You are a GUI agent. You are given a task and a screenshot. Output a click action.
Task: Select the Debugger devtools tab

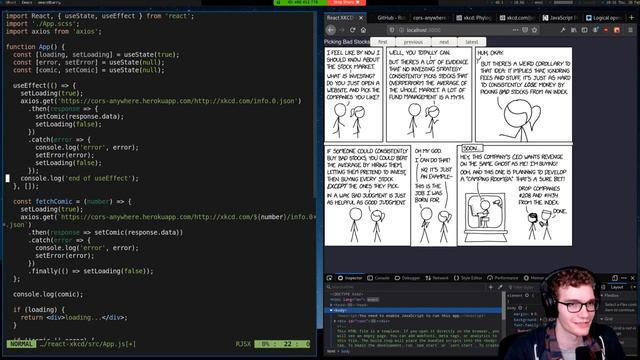[x=407, y=278]
